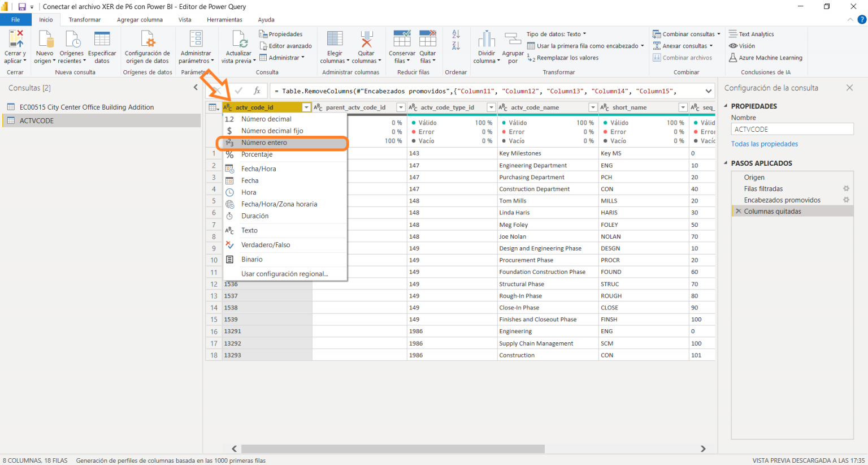Click the Quitar filas icon
The width and height of the screenshot is (868, 465).
point(427,46)
